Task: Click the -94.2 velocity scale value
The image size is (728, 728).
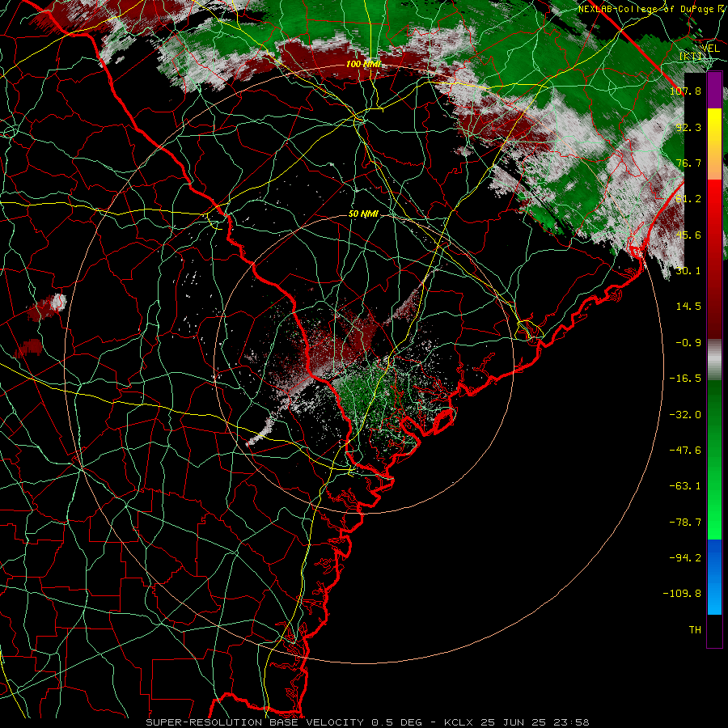Action: click(685, 558)
